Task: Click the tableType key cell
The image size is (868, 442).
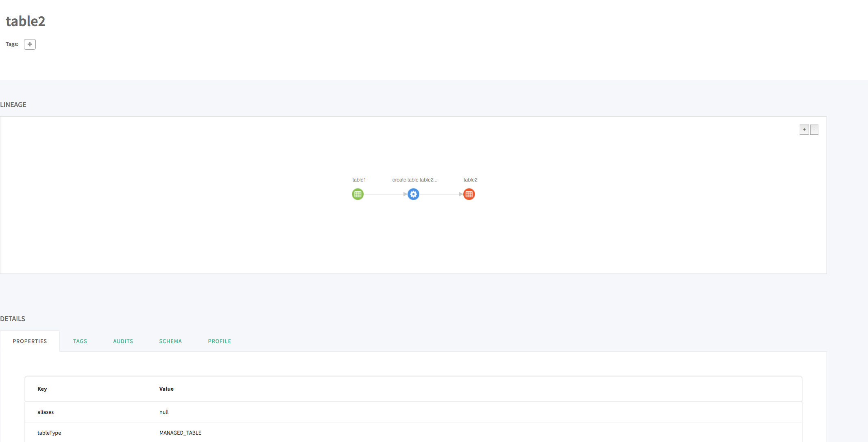Action: 49,433
